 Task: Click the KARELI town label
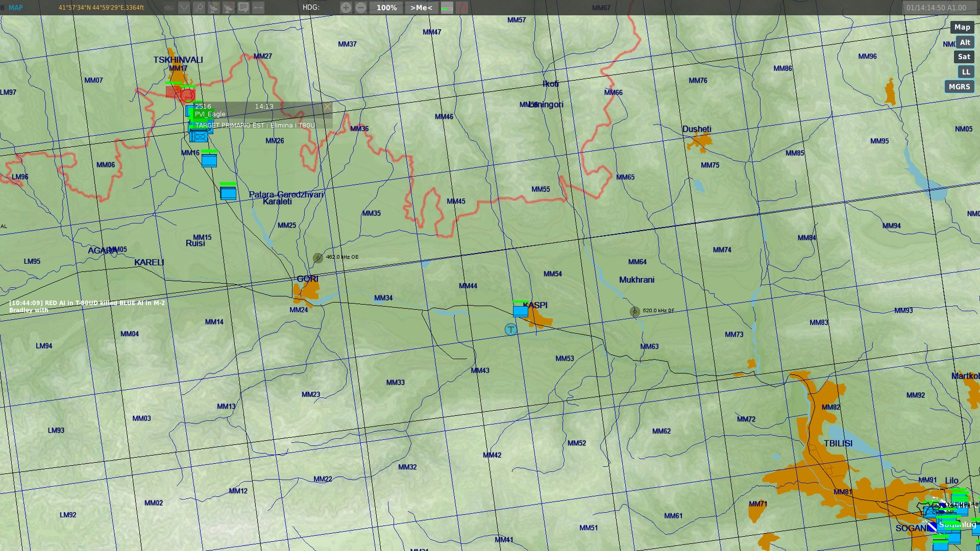(149, 262)
